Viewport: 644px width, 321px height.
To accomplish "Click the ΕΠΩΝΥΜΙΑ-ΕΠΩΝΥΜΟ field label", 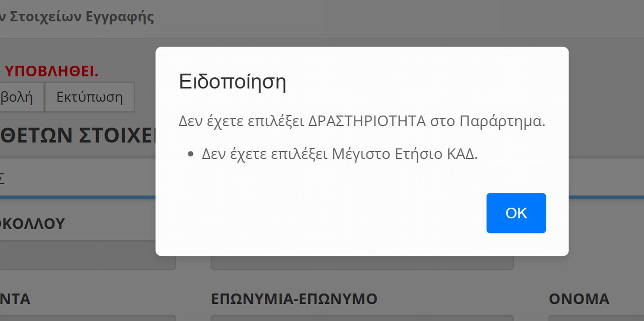I will (294, 299).
